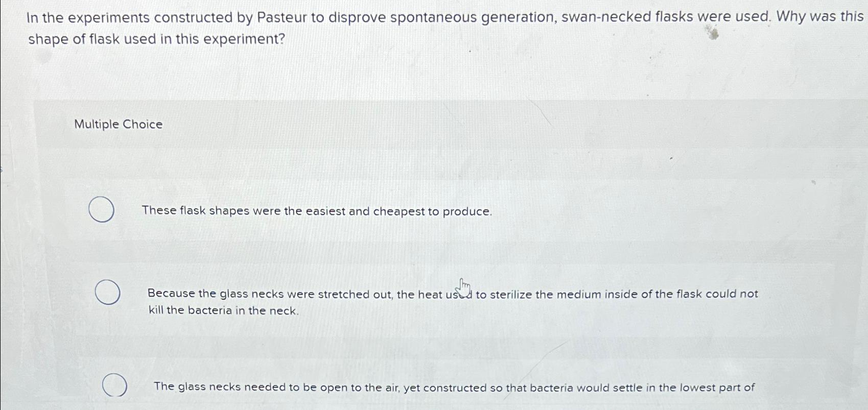Click the 'Multiple Choice' heading label
Image resolution: width=868 pixels, height=410 pixels.
pos(118,124)
